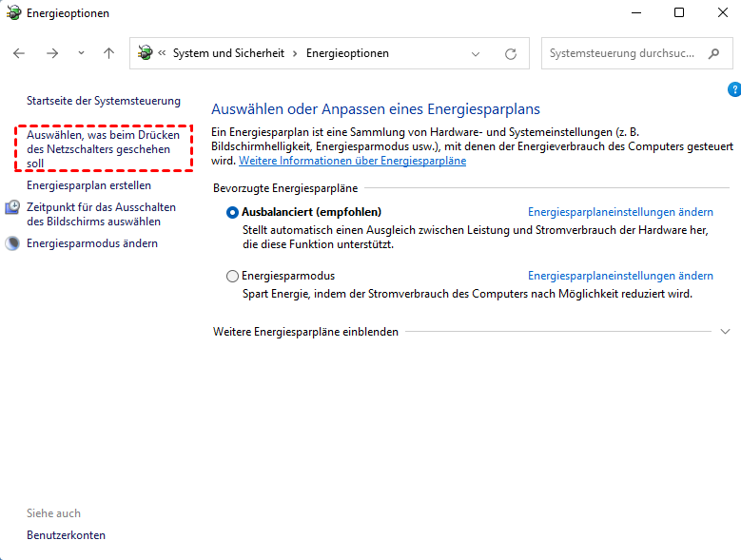Select the Energiesparmodus plan radio button
741x560 pixels.
[232, 276]
